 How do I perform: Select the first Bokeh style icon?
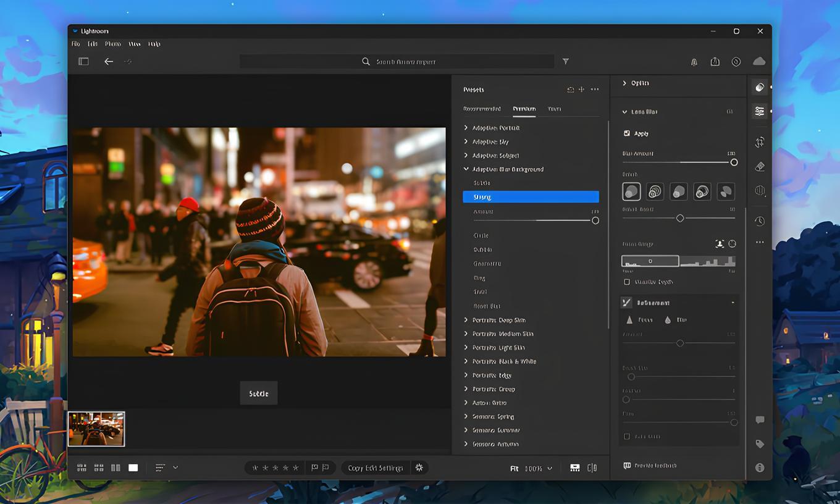[631, 191]
